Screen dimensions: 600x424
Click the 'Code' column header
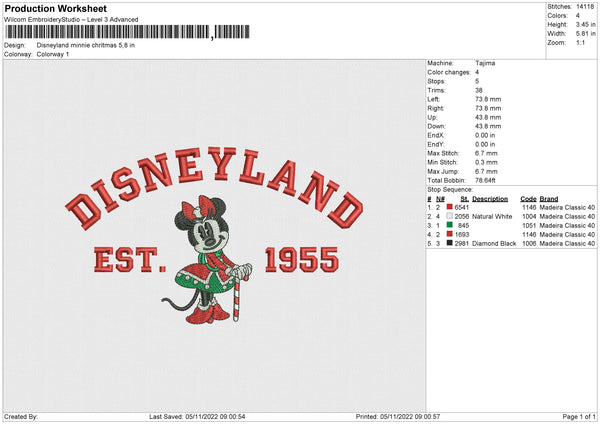point(528,199)
